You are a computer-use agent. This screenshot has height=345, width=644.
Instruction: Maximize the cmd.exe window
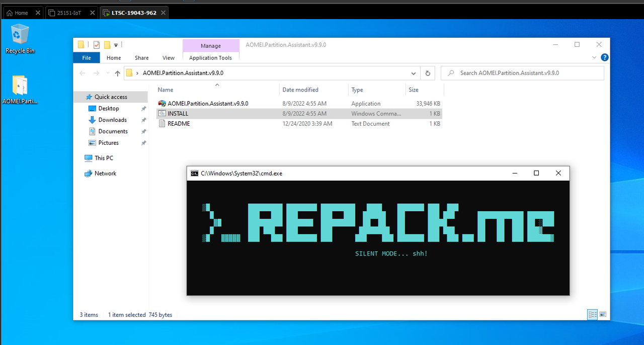536,173
